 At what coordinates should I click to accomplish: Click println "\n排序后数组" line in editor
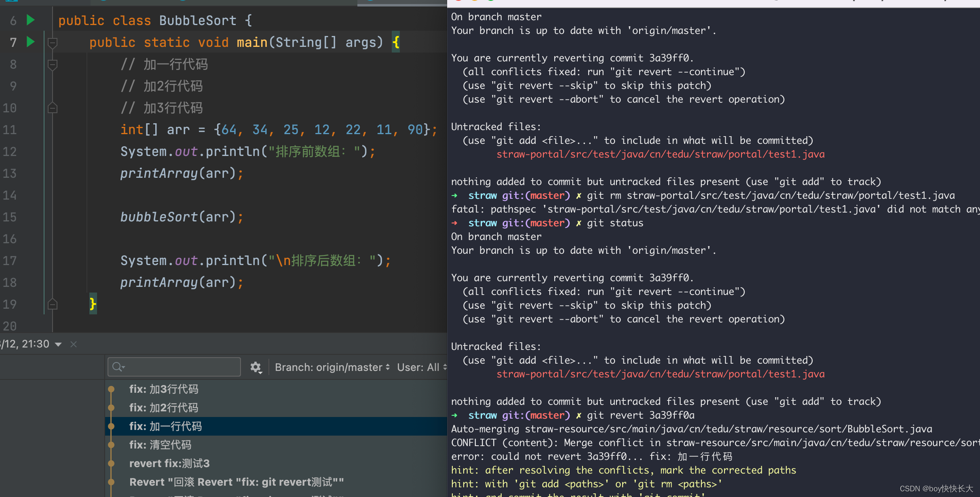tap(256, 261)
